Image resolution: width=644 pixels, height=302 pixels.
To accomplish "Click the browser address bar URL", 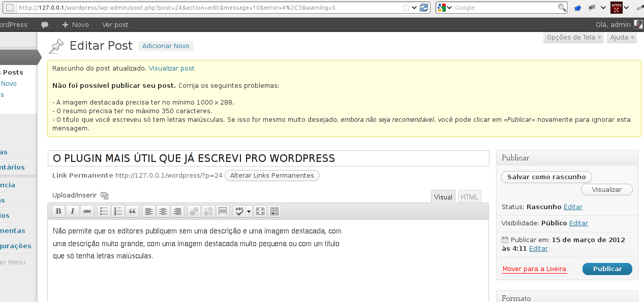I will click(x=177, y=8).
